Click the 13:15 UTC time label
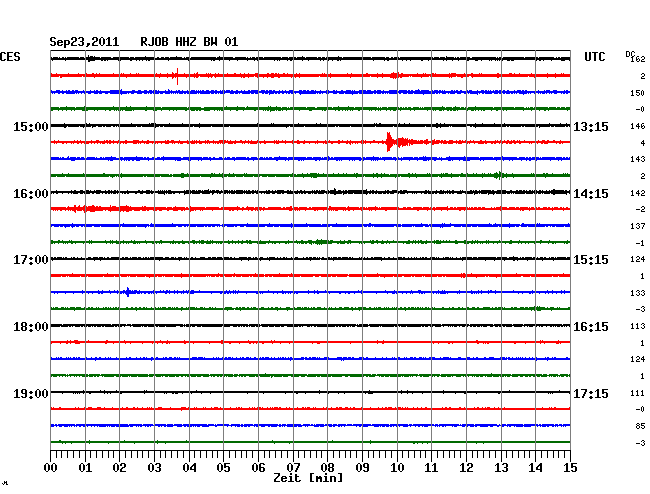 pos(591,126)
